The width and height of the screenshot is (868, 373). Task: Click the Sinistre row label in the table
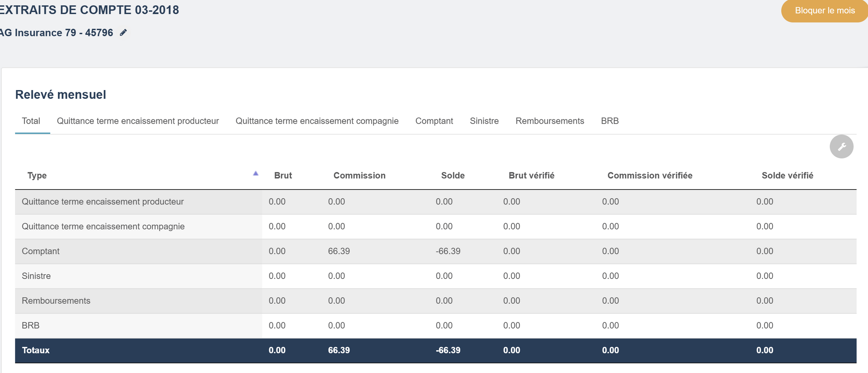tap(36, 276)
